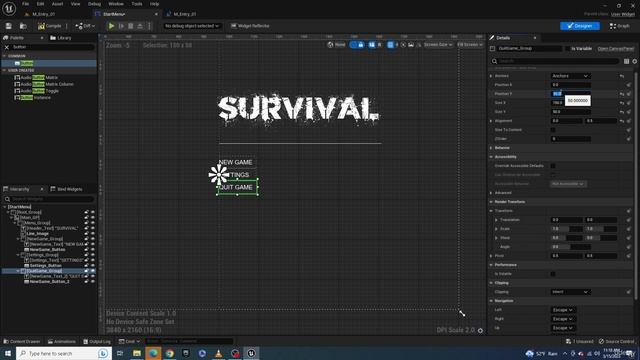Screen dimensions: 640x360
Task: Open the Library tab next to Palette
Action: [x=60, y=38]
